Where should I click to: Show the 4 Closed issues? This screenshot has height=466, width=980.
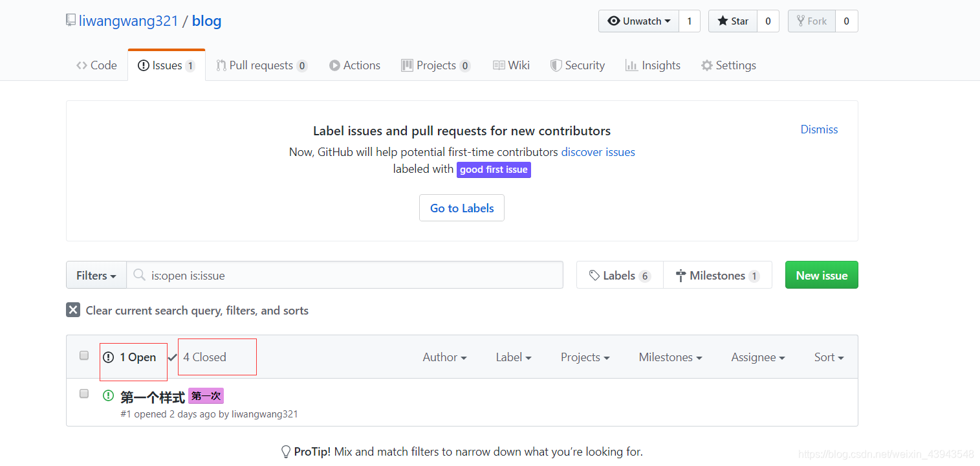coord(198,357)
